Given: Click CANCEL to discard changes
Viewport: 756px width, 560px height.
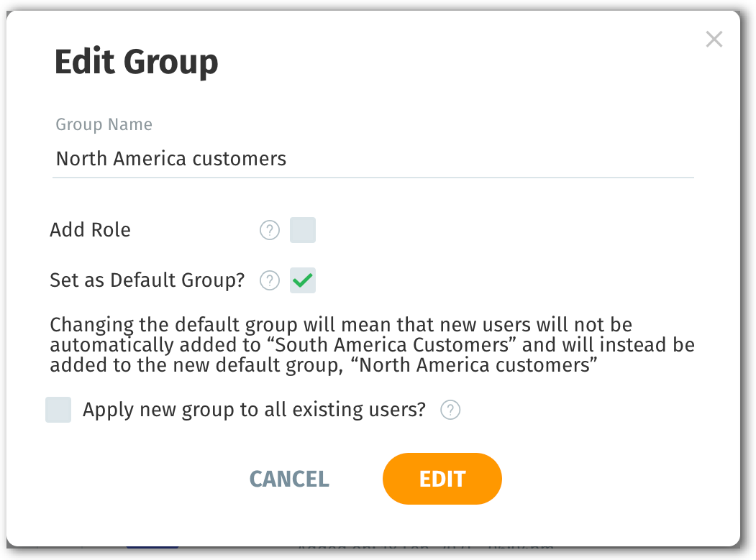Looking at the screenshot, I should (x=289, y=479).
